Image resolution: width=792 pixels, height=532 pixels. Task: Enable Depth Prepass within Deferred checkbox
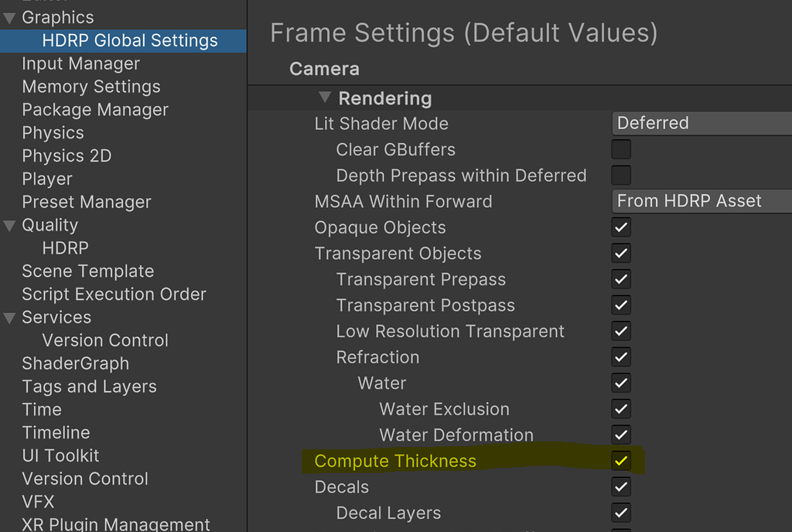tap(621, 175)
